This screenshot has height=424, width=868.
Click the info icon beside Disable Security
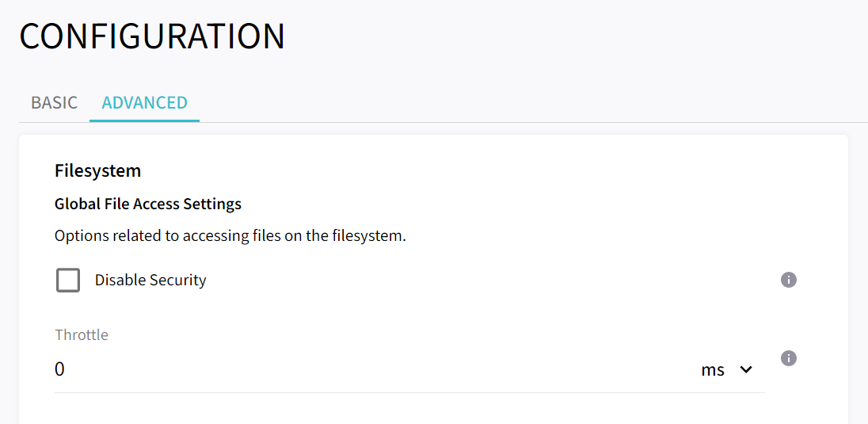click(x=788, y=280)
